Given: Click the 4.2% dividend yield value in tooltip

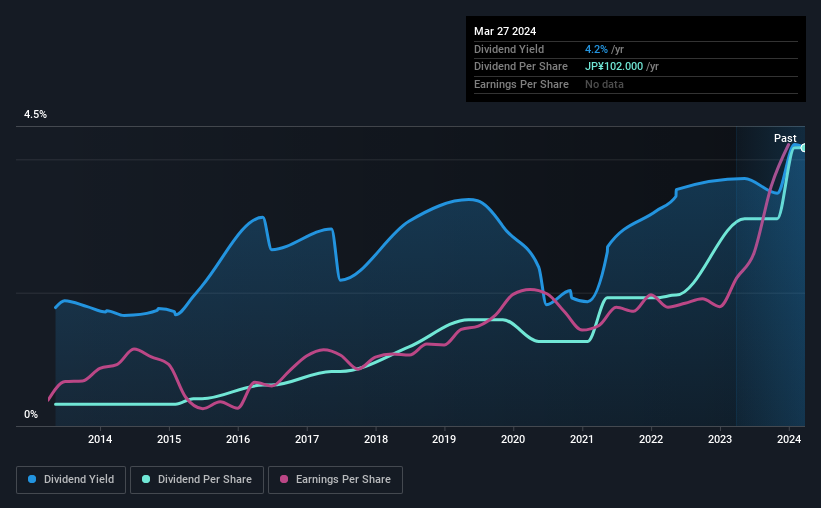Looking at the screenshot, I should tap(596, 49).
